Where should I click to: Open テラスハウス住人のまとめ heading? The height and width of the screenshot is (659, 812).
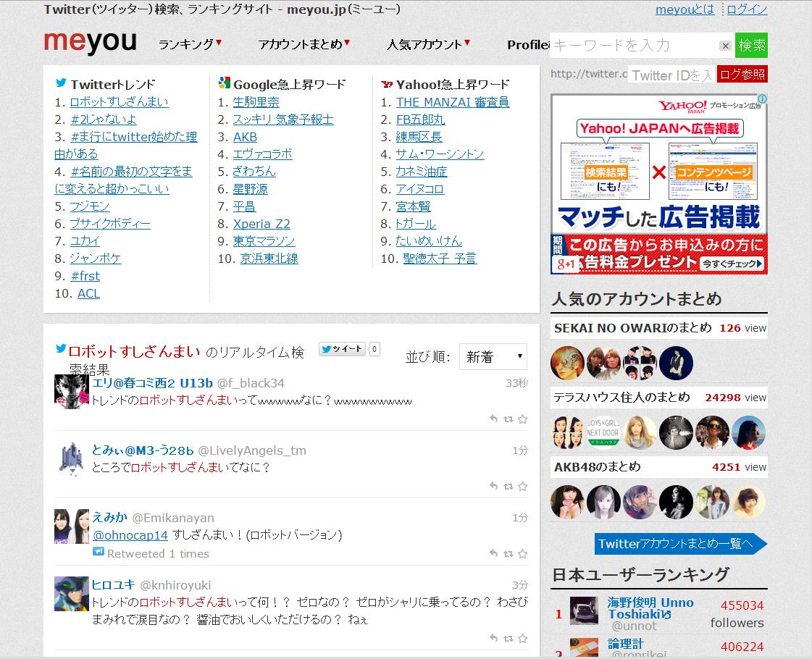click(x=622, y=397)
